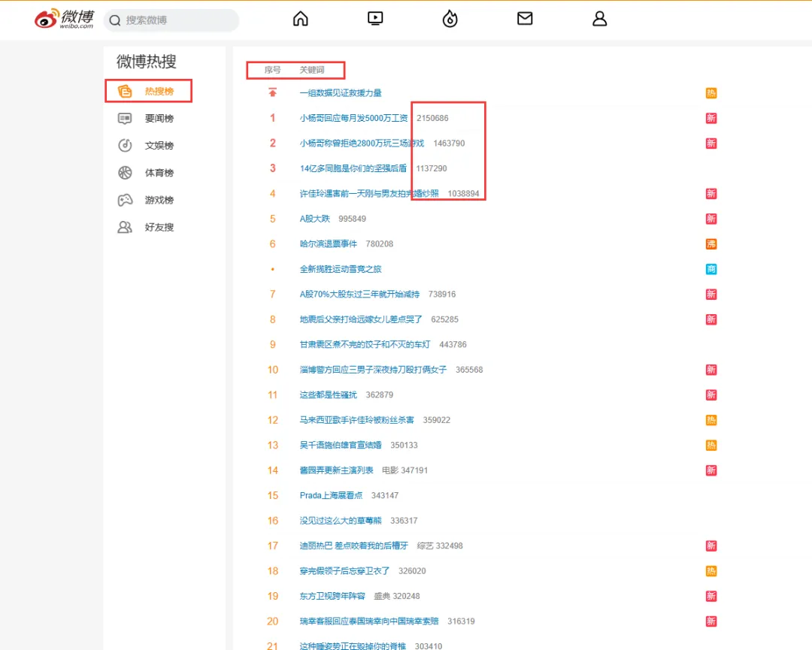Image resolution: width=812 pixels, height=650 pixels.
Task: Open 地震后父亲打给远嫁女儿差点哭了 topic
Action: (360, 319)
